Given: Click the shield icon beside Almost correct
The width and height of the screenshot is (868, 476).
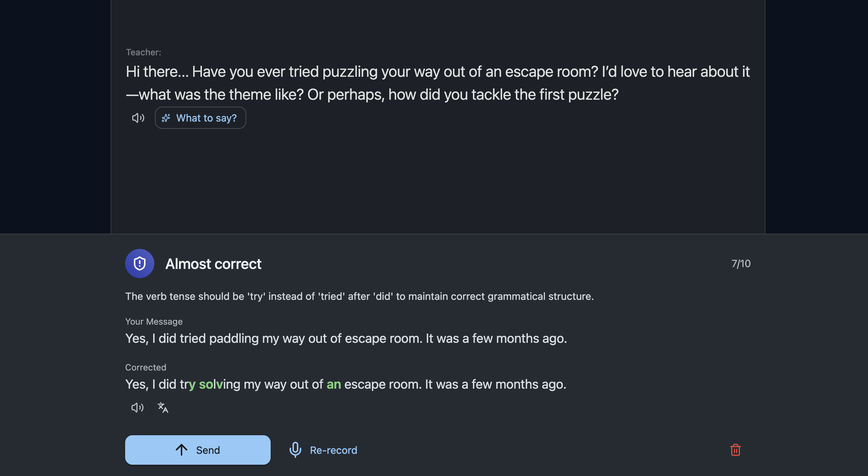Looking at the screenshot, I should pos(140,263).
